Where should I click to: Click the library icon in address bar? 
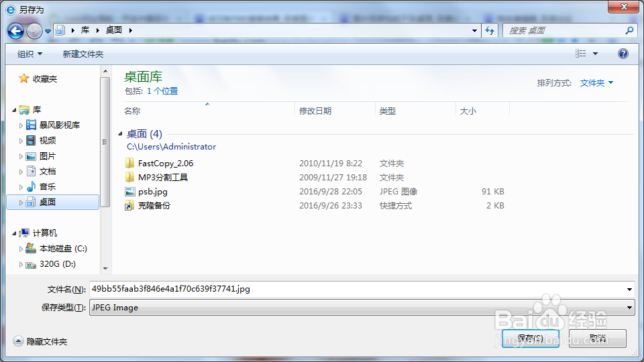click(x=60, y=30)
